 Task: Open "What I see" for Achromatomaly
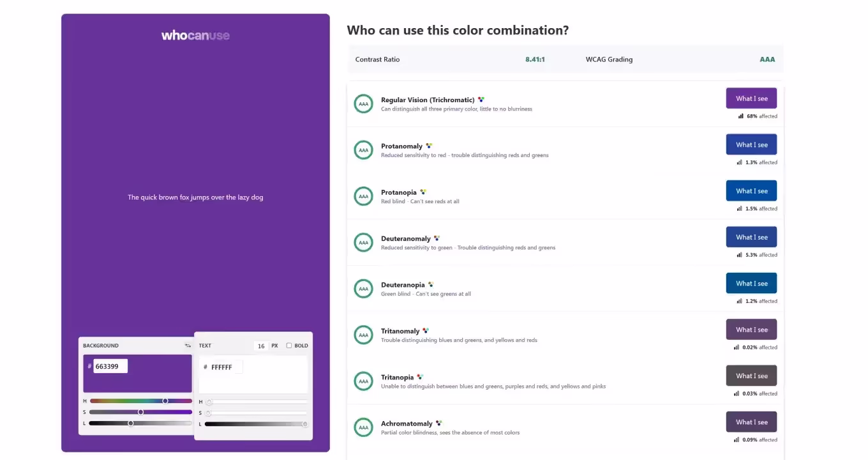click(x=751, y=422)
